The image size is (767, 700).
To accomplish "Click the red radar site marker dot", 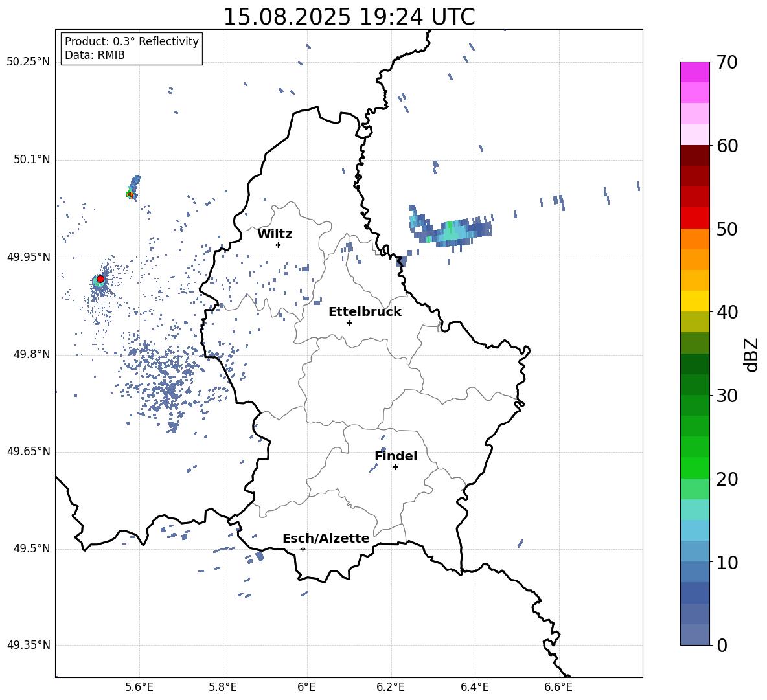I will pos(100,278).
